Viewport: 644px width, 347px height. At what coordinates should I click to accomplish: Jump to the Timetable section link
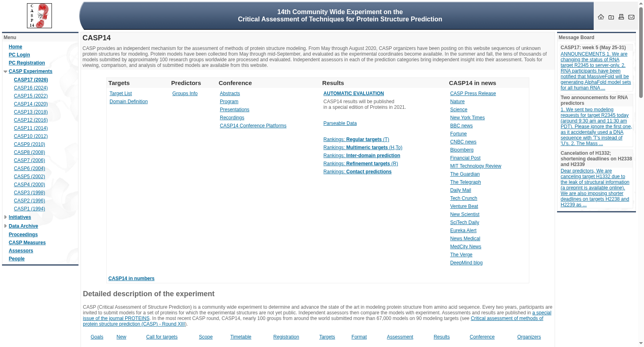tap(241, 337)
